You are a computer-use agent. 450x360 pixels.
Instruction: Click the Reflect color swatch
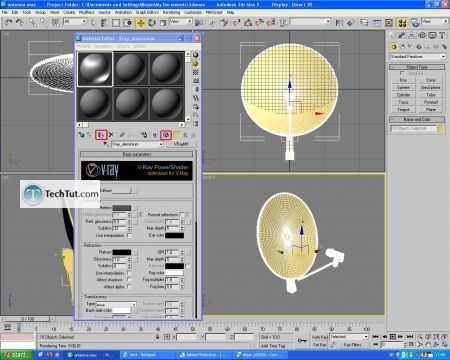click(x=122, y=208)
